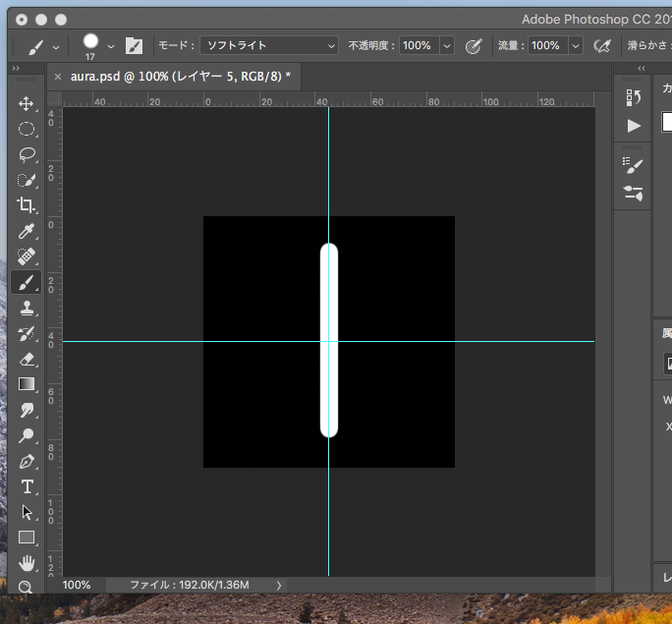Screen dimensions: 672x624
Task: Select the History Brush tool
Action: pyautogui.click(x=27, y=333)
